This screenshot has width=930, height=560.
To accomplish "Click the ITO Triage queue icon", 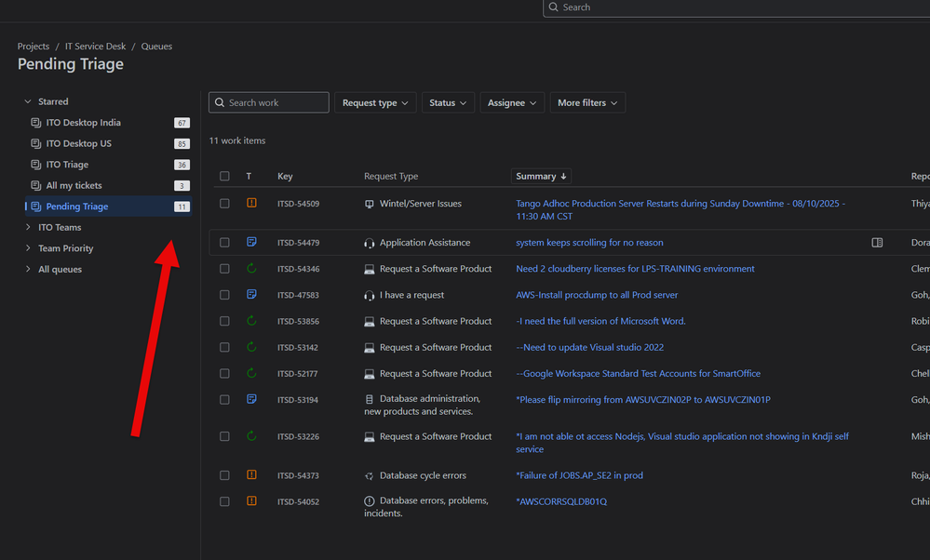I will click(x=35, y=164).
